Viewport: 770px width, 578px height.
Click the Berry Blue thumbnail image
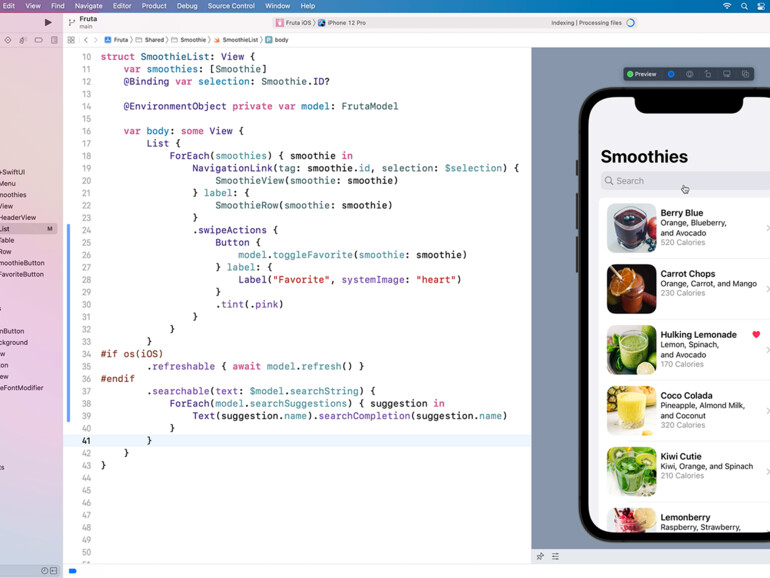coord(632,228)
